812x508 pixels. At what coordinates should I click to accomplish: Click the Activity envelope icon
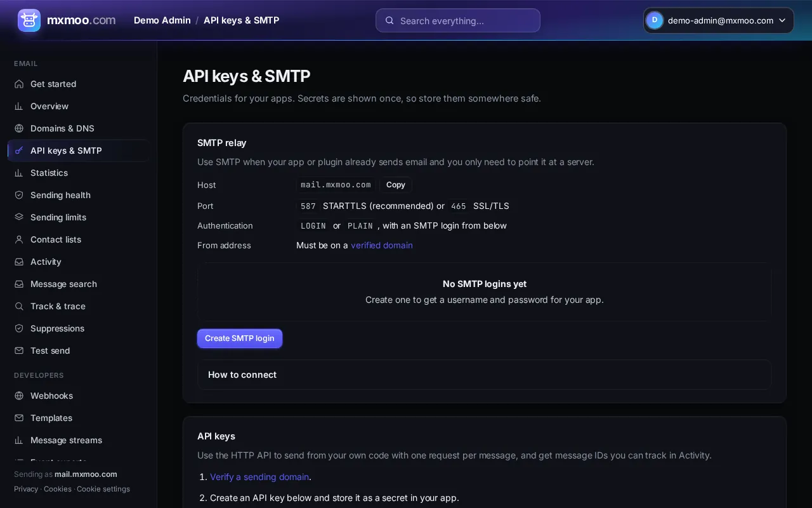19,262
